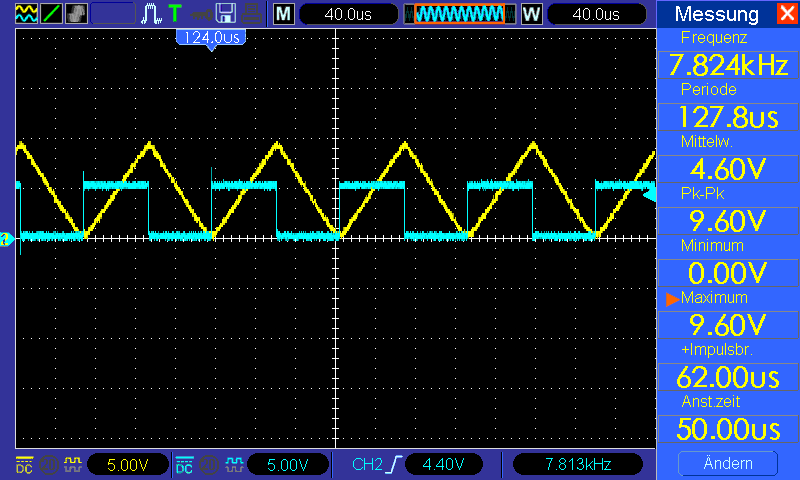Viewport: 800px width, 480px height.
Task: Click the cyan CH2 DC coupling icon
Action: pos(184,465)
